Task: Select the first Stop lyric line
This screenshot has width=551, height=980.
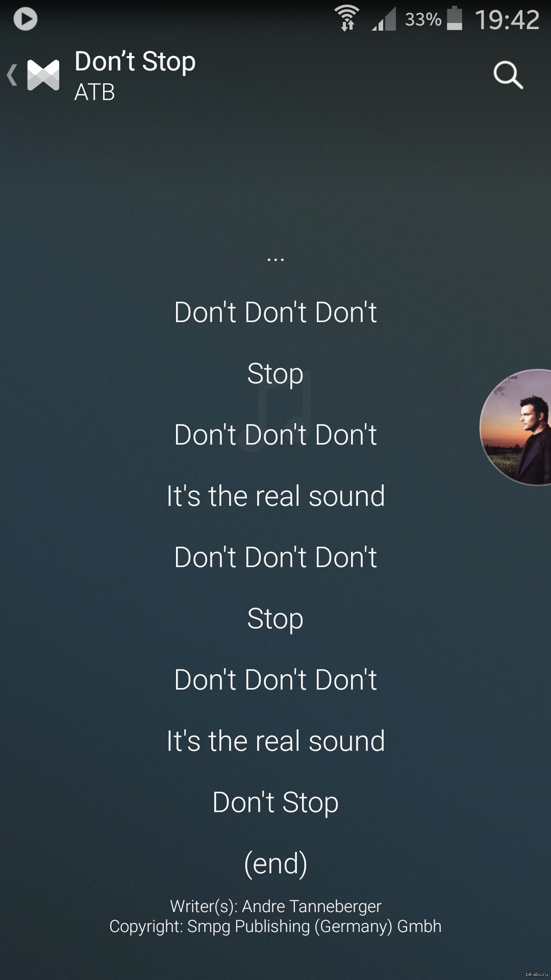Action: 275,374
